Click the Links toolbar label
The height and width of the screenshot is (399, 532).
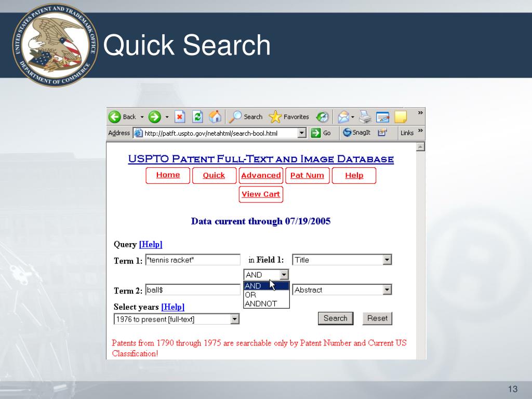coord(407,133)
